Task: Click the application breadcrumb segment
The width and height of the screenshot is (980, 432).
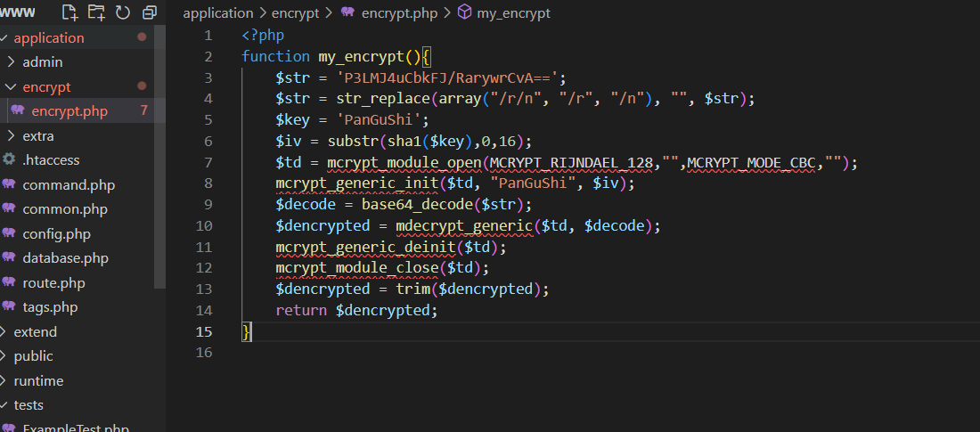Action: coord(218,12)
